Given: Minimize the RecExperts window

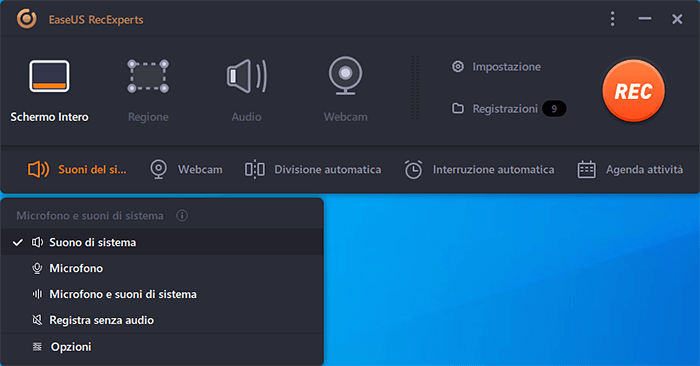Looking at the screenshot, I should point(645,19).
